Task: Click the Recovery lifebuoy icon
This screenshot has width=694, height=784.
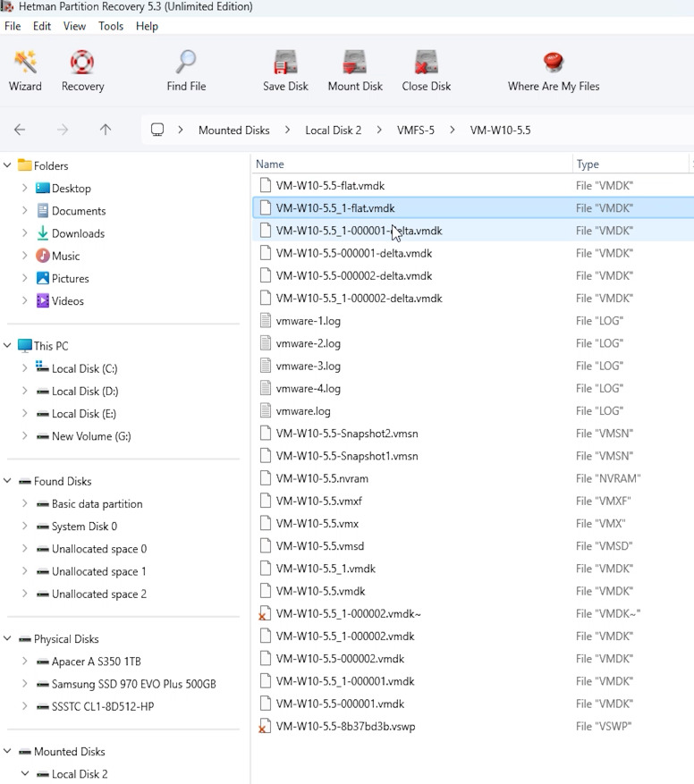Action: pos(82,63)
